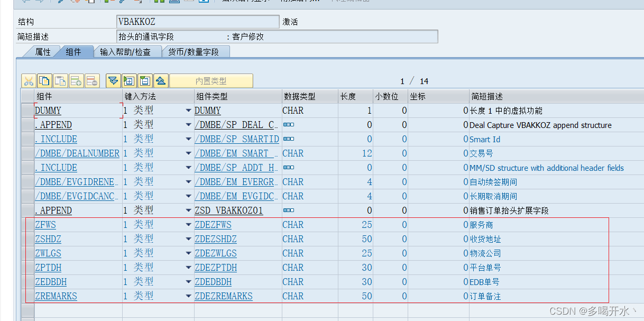Screen dimensions: 644x321
Task: Copy selected rows with the copy icon
Action: [44, 80]
